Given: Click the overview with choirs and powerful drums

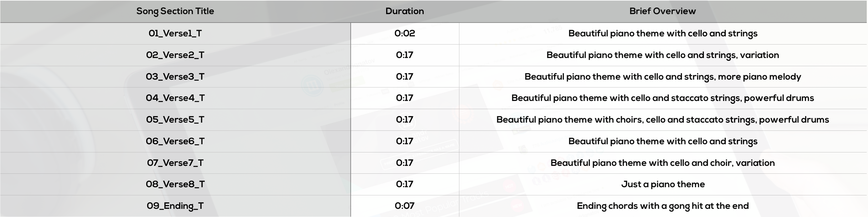Looking at the screenshot, I should tap(663, 119).
